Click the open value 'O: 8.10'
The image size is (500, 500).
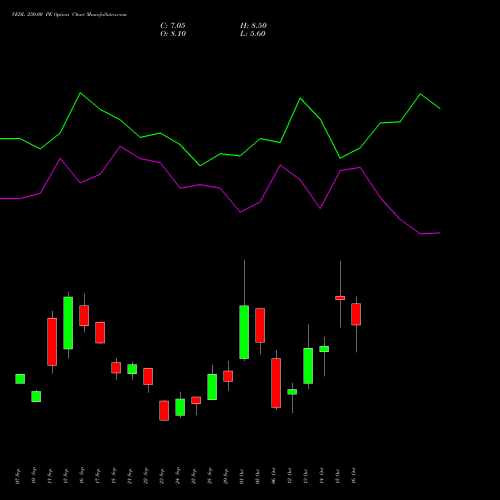173,34
